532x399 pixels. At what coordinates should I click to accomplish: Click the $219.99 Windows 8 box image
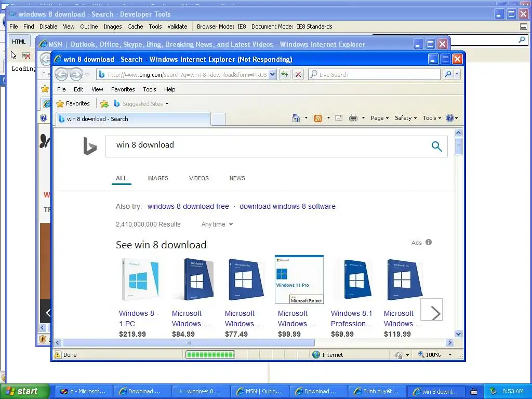pyautogui.click(x=140, y=279)
